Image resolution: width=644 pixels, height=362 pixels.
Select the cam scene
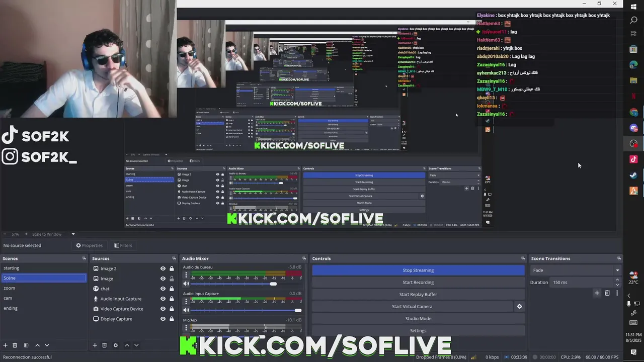coord(44,298)
